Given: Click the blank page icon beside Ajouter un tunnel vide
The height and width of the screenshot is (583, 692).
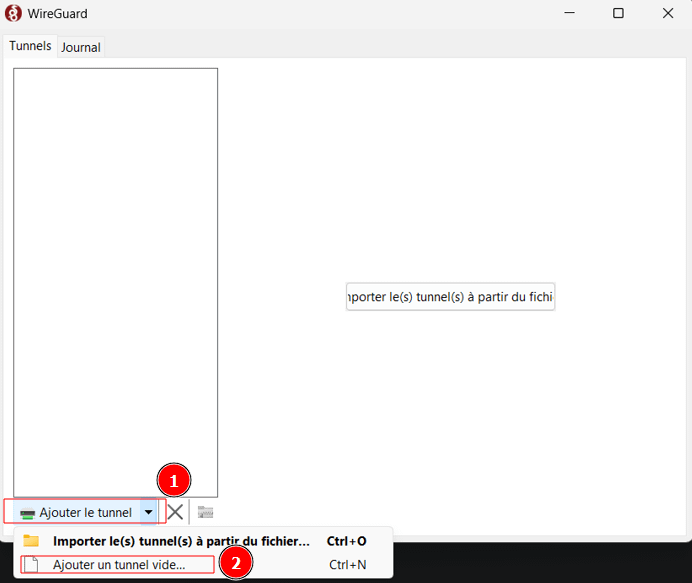Looking at the screenshot, I should pos(31,565).
